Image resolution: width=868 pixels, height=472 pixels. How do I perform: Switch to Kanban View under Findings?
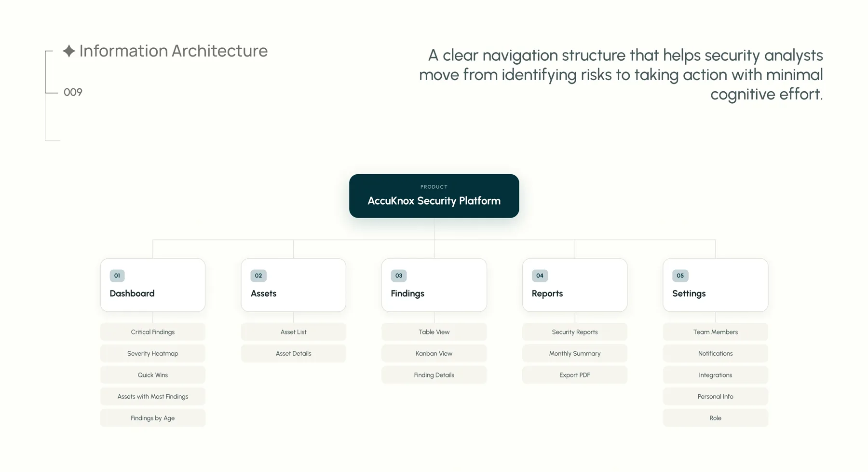[x=434, y=353]
